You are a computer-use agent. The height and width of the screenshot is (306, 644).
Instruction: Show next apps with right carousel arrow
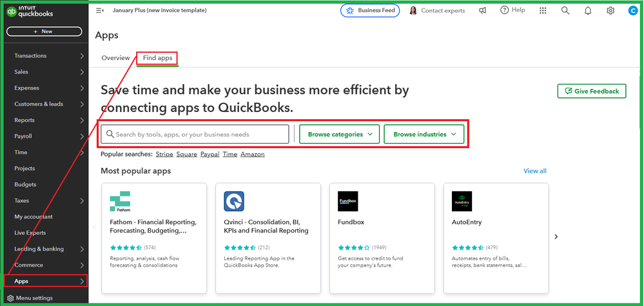click(x=556, y=236)
